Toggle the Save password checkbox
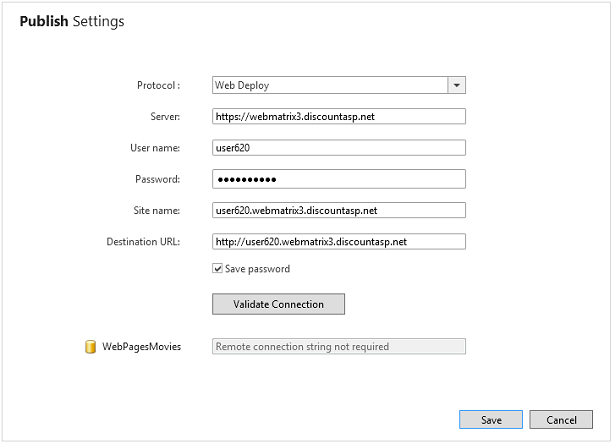 218,268
